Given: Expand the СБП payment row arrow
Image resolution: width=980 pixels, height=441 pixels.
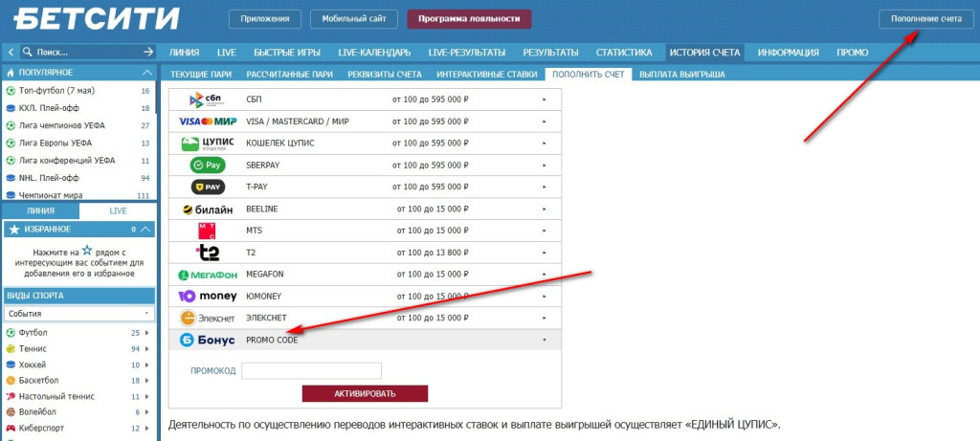Looking at the screenshot, I should pyautogui.click(x=545, y=99).
